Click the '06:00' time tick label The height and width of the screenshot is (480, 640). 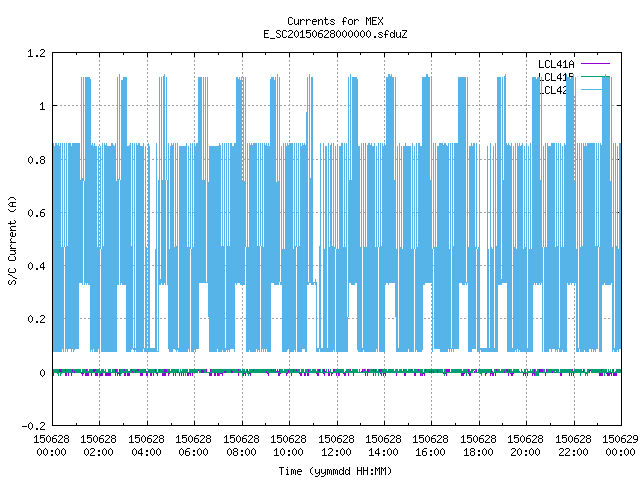193,452
